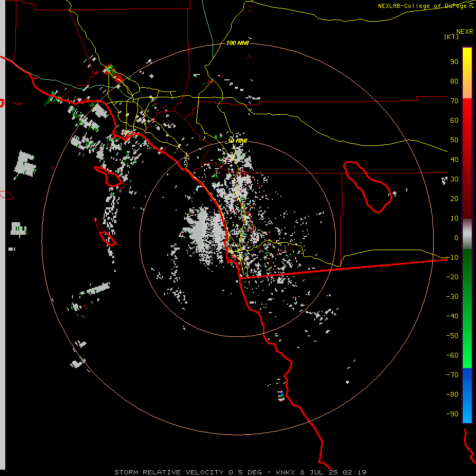476x476 pixels.
Task: Select the positive 10 knot scale label
Action: point(454,218)
